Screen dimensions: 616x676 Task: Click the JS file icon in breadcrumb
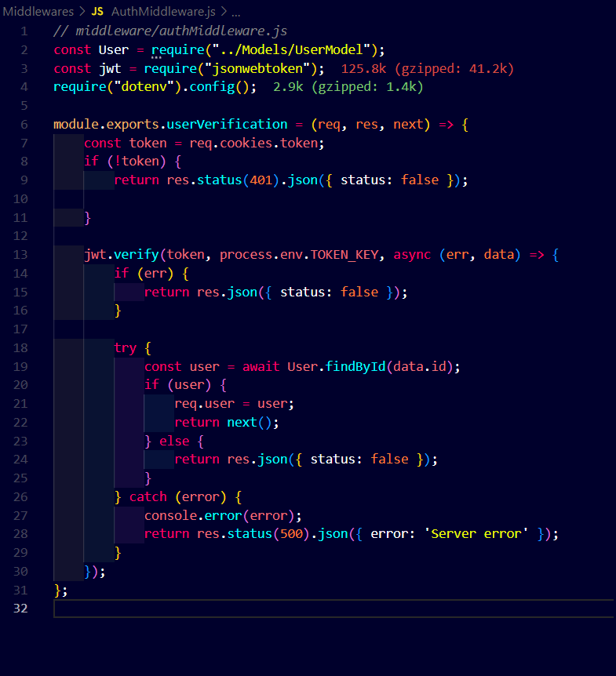tap(97, 12)
